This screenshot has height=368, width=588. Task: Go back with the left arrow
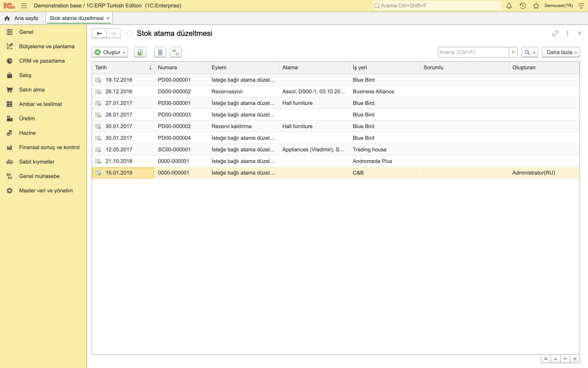click(x=99, y=33)
